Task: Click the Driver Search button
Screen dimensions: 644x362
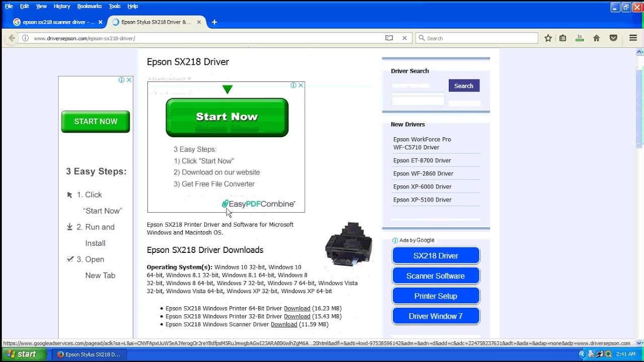Action: tap(464, 86)
